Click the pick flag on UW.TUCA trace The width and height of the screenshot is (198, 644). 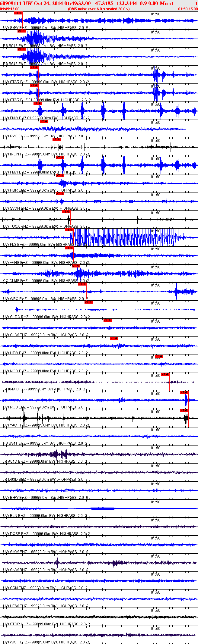tap(66, 212)
